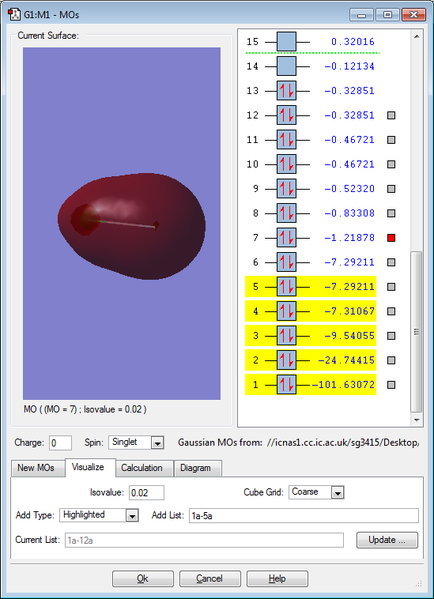The height and width of the screenshot is (599, 434).
Task: Click the Charge input field
Action: coord(60,443)
